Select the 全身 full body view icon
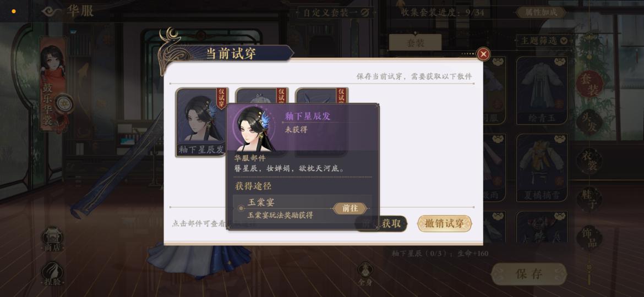Screen dimensions: 644x297 365,274
